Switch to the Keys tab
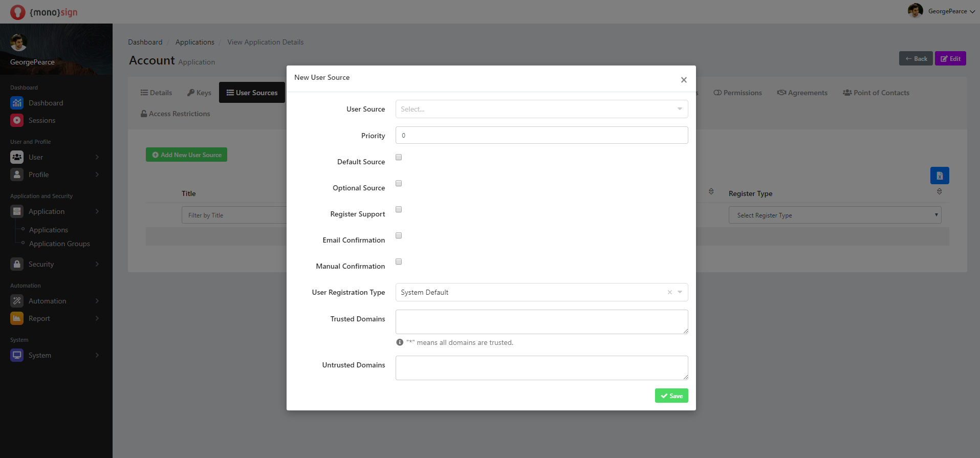Viewport: 980px width, 458px height. pyautogui.click(x=199, y=93)
